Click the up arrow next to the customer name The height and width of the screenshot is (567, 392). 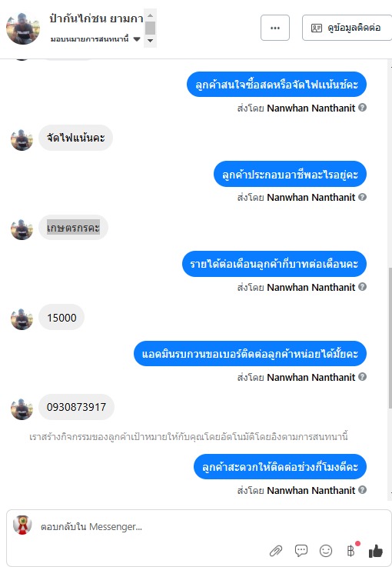point(151,15)
